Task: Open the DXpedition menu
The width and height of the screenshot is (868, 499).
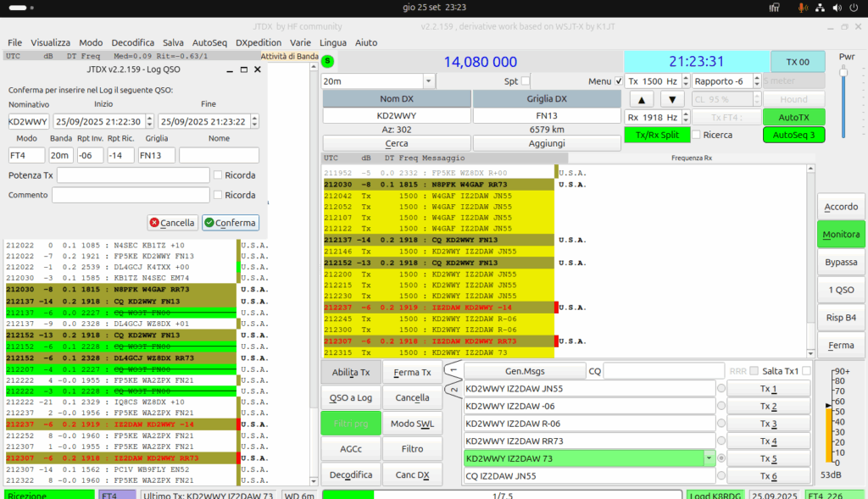Action: coord(259,42)
